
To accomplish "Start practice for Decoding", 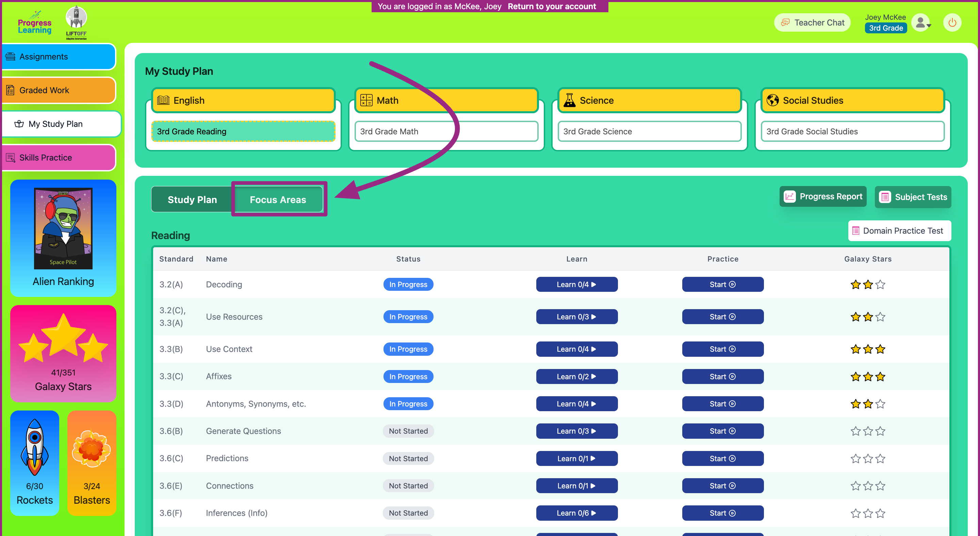I will (x=722, y=284).
